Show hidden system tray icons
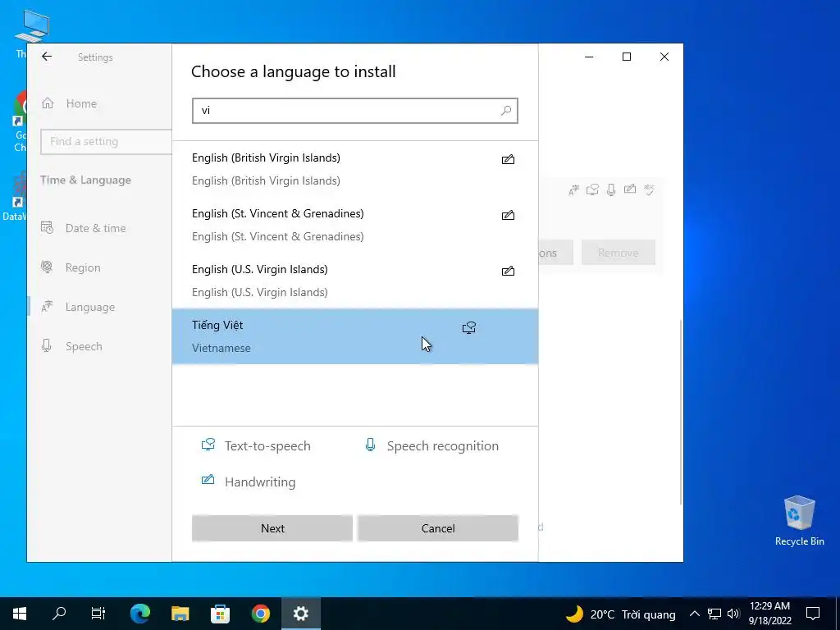 click(x=694, y=614)
